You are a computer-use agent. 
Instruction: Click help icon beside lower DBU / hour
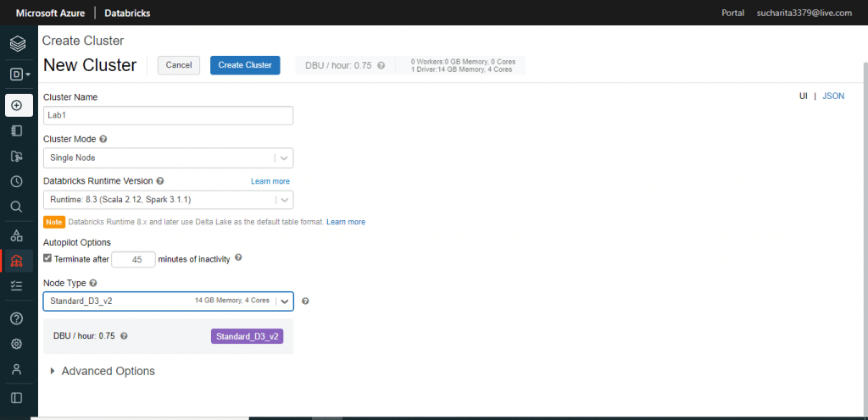[x=124, y=336]
